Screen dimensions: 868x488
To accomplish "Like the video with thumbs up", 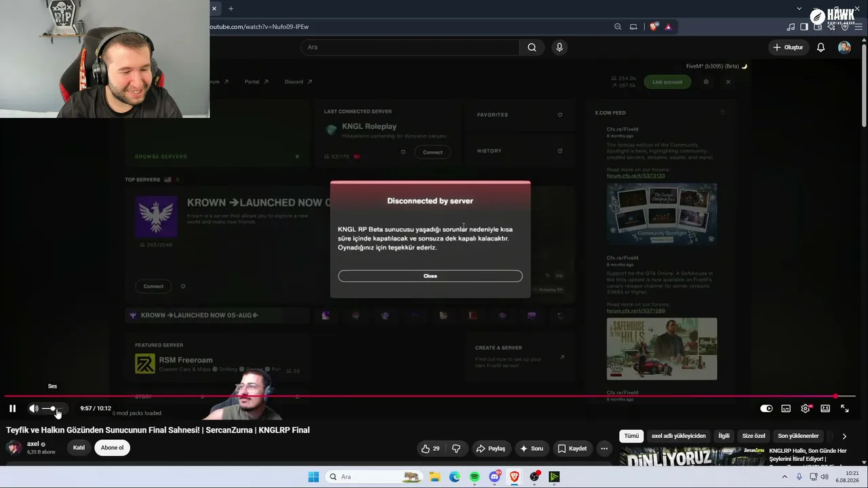I will point(430,449).
